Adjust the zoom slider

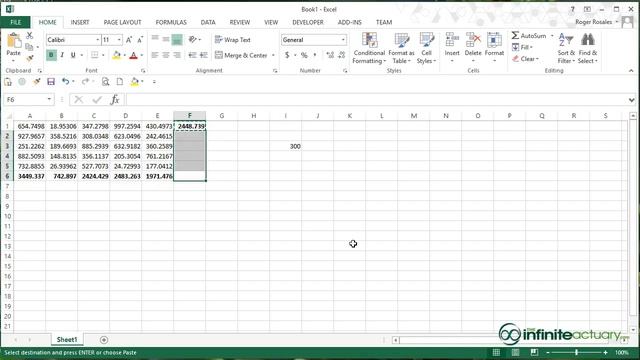click(576, 352)
